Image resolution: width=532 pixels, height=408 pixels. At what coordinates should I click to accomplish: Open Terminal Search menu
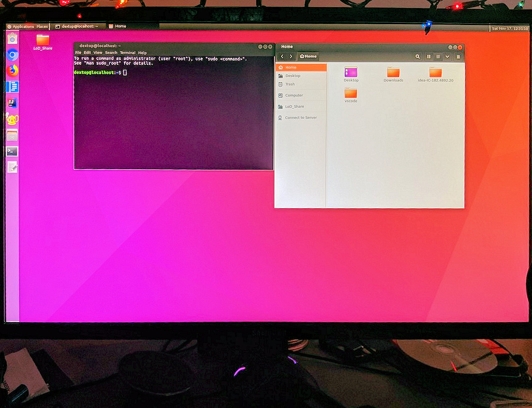(x=111, y=53)
